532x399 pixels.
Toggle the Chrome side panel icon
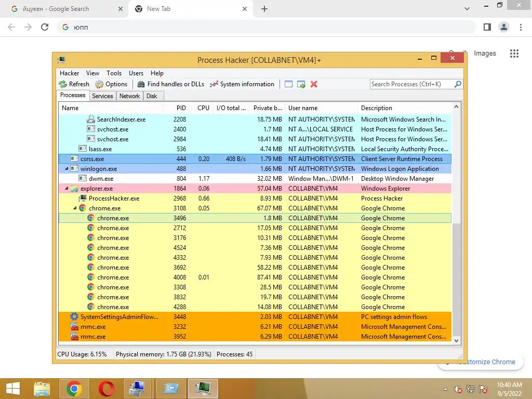(487, 27)
